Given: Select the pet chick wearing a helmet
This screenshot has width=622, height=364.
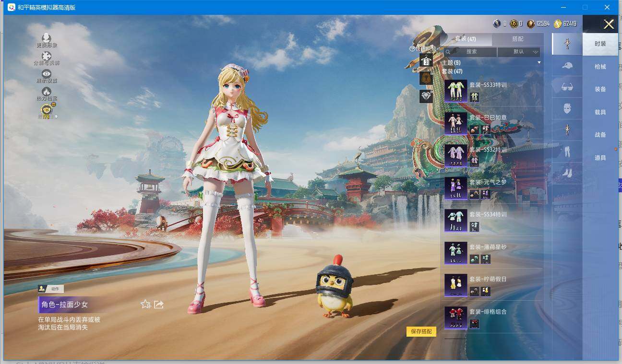Looking at the screenshot, I should coord(334,286).
